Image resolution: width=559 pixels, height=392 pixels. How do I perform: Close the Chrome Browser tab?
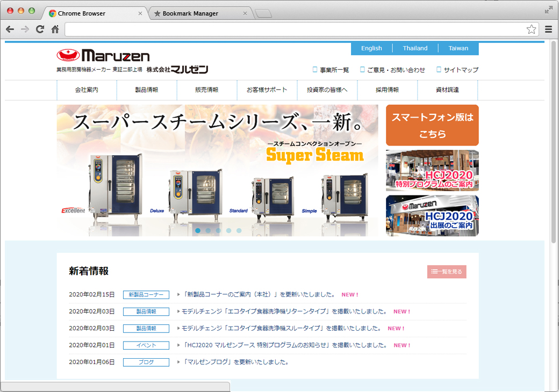coord(140,13)
